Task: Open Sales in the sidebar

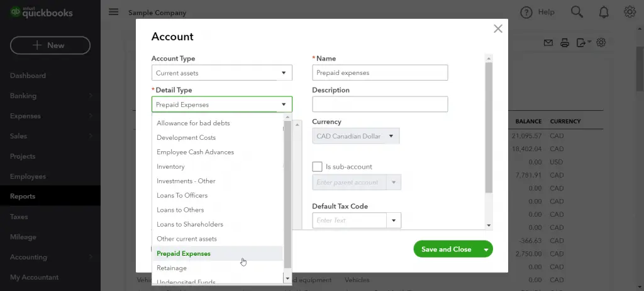Action: (x=18, y=136)
